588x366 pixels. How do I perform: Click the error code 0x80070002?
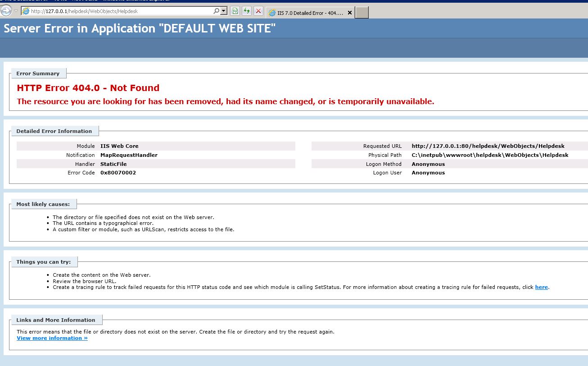(x=118, y=173)
